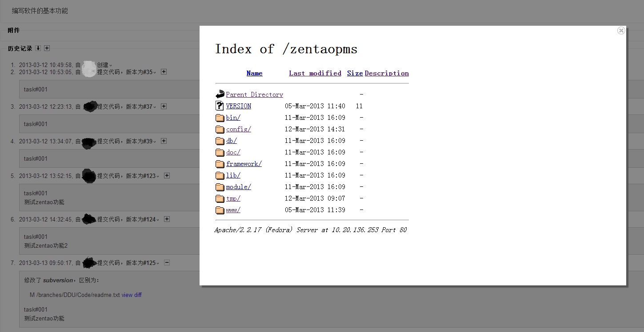Click the text 修改了 subversion
The height and width of the screenshot is (332, 644).
pos(48,280)
